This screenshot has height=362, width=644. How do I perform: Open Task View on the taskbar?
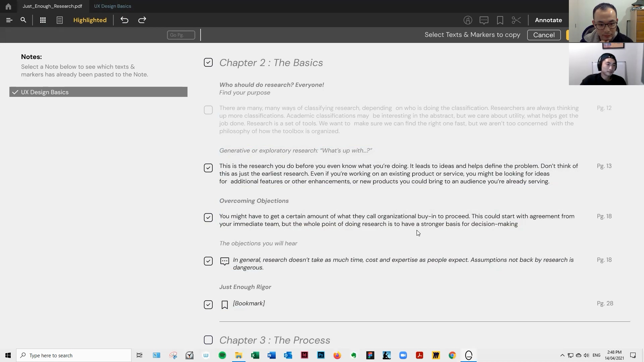click(140, 355)
